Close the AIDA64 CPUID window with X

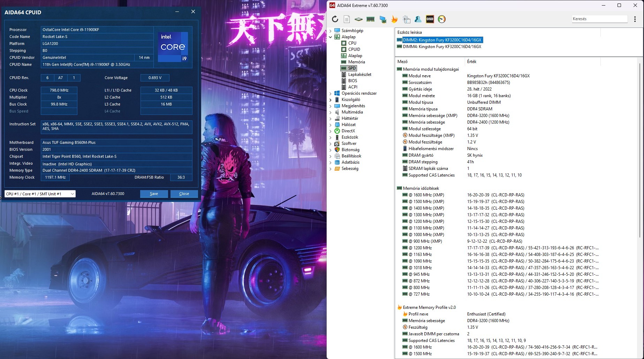[x=193, y=11]
